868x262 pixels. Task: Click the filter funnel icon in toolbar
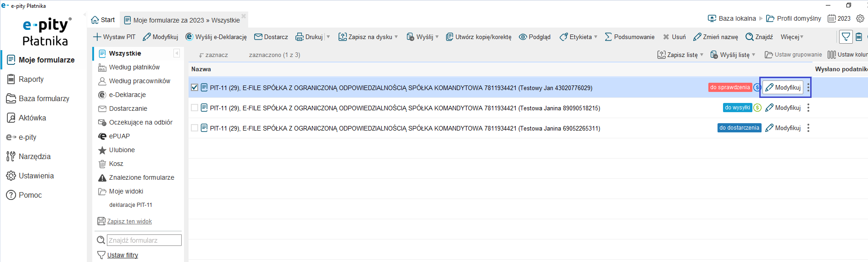tap(846, 37)
